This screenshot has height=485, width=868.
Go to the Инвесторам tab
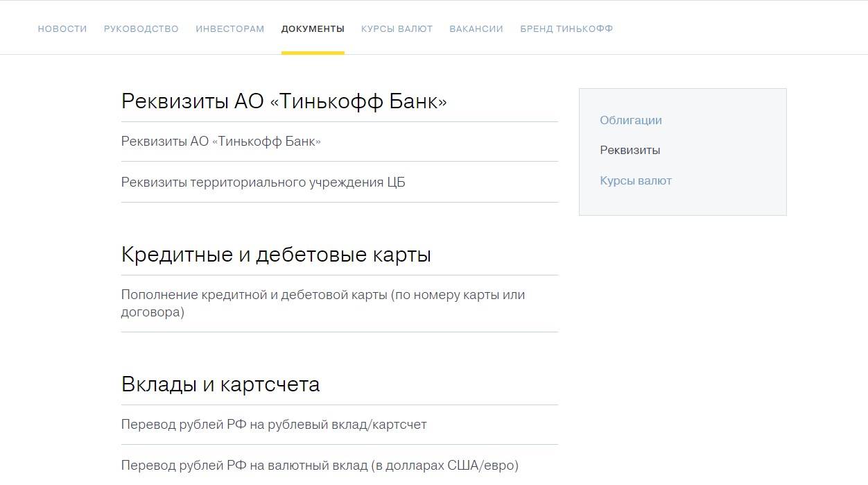(x=229, y=29)
